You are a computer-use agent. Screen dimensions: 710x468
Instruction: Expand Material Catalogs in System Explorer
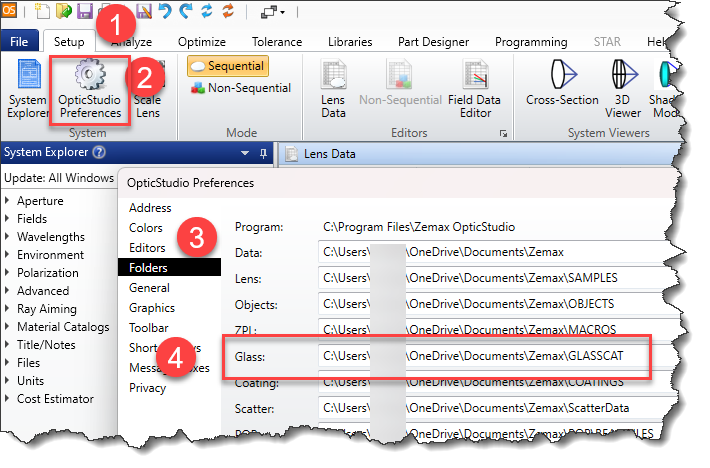click(9, 327)
